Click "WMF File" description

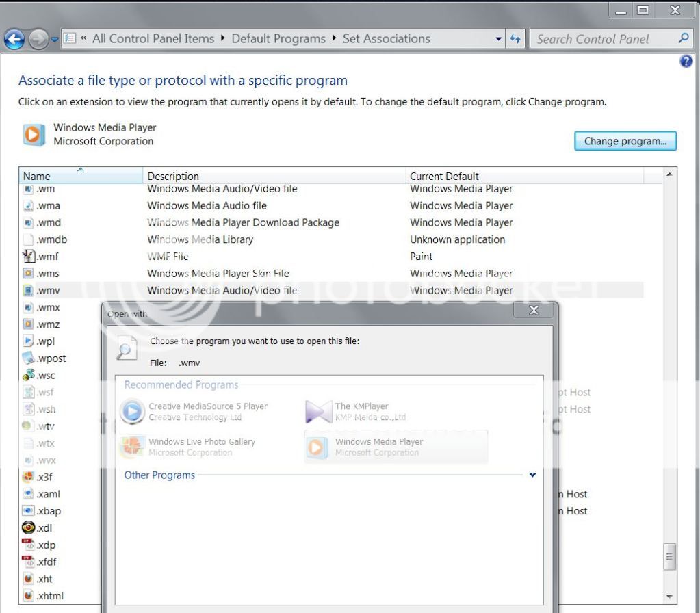click(x=168, y=257)
